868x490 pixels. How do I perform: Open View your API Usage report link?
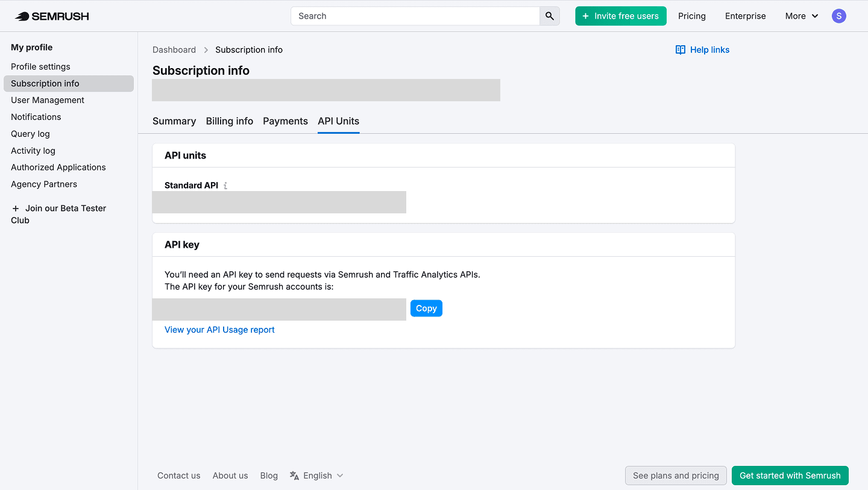[x=219, y=330]
